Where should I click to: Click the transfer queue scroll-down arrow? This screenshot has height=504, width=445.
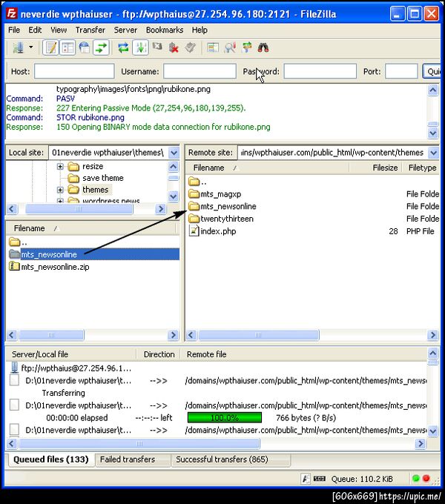(x=433, y=431)
